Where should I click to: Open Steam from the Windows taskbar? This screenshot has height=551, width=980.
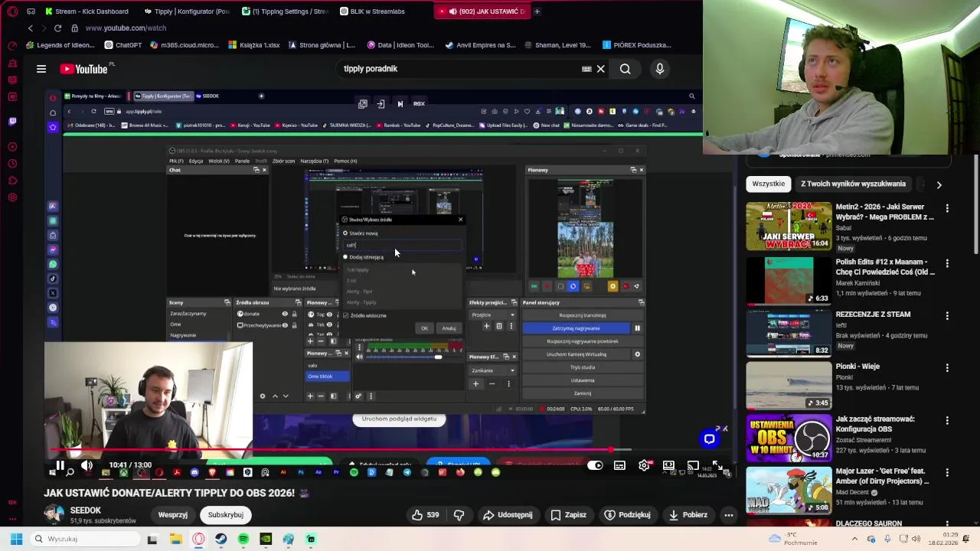220,539
